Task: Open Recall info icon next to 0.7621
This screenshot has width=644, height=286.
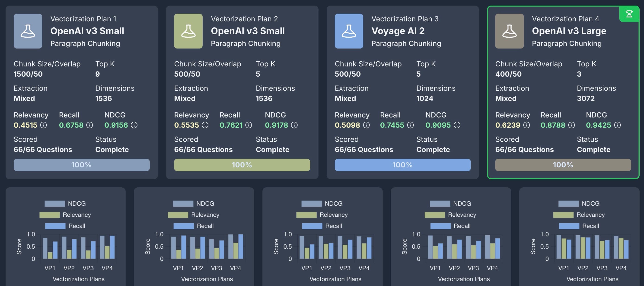Action: pyautogui.click(x=249, y=125)
